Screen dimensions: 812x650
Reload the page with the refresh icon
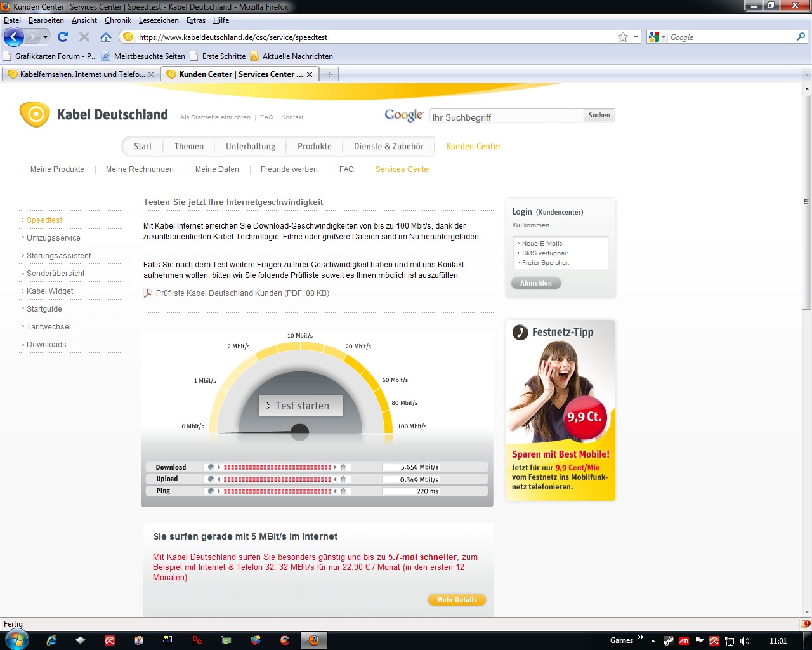63,37
